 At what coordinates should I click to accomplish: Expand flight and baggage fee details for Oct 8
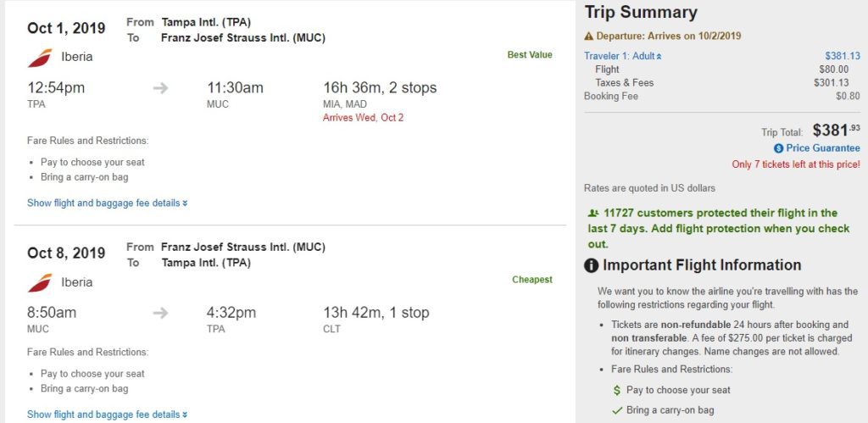[107, 415]
